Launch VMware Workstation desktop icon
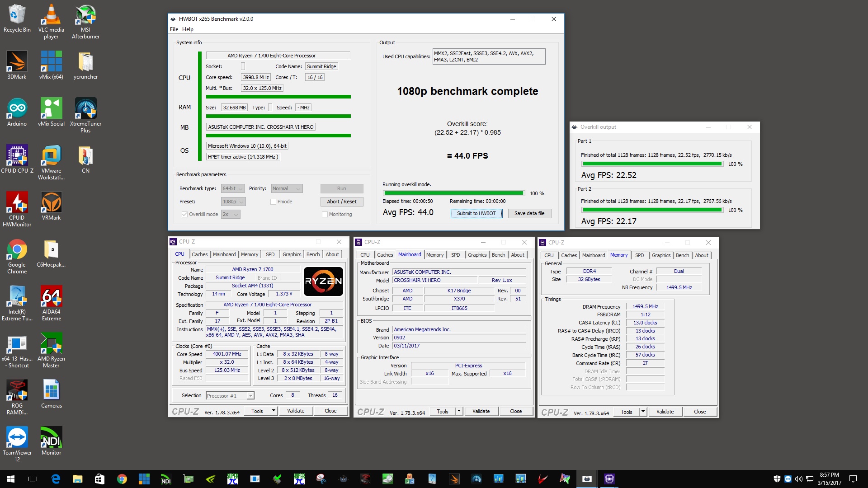868x488 pixels. [51, 162]
